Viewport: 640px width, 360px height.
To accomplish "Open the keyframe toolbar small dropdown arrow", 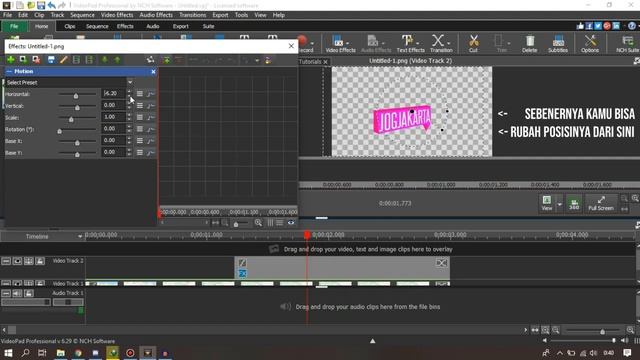I will (x=257, y=60).
